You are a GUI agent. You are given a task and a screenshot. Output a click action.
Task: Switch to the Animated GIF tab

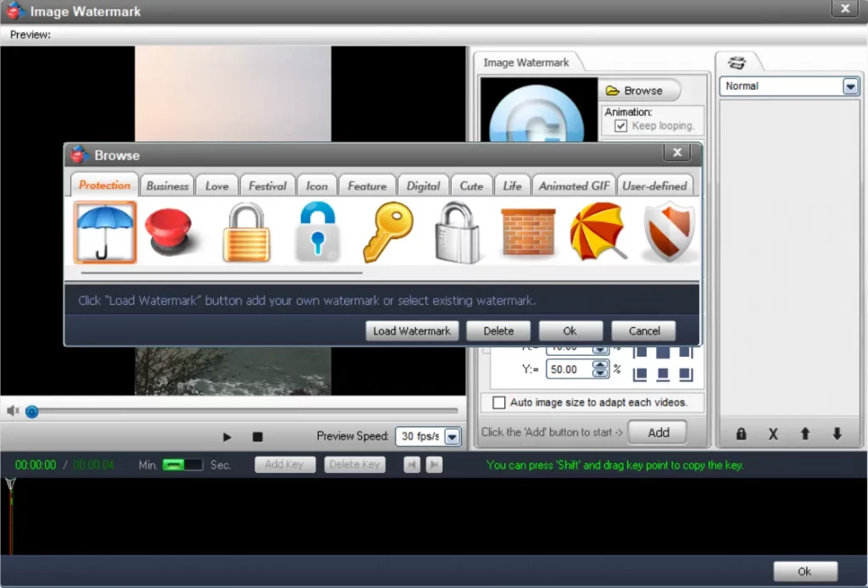point(574,186)
